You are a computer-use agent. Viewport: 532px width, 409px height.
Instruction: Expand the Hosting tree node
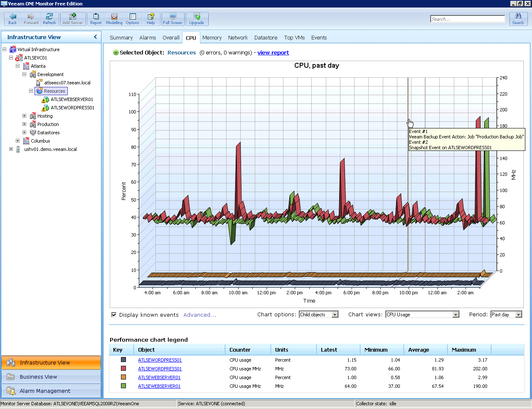click(25, 116)
